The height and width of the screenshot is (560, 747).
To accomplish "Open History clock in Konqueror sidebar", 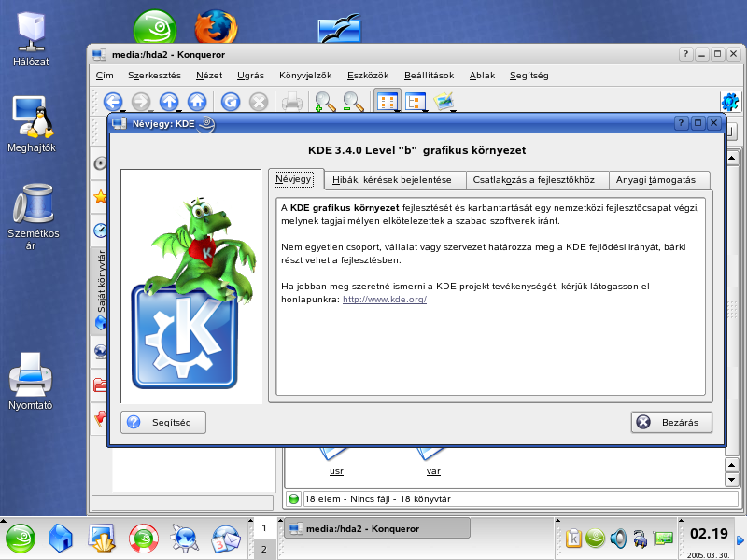I will pyautogui.click(x=100, y=231).
